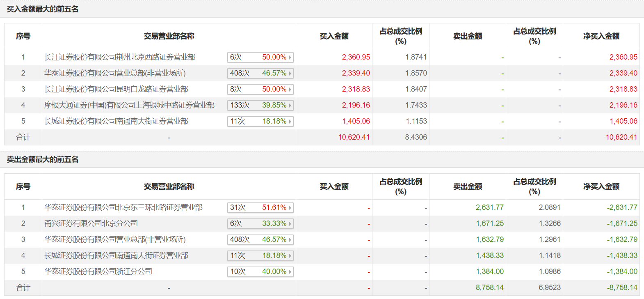Expand the 6次 50.00% stats box
This screenshot has height=299, width=644.
(x=260, y=57)
